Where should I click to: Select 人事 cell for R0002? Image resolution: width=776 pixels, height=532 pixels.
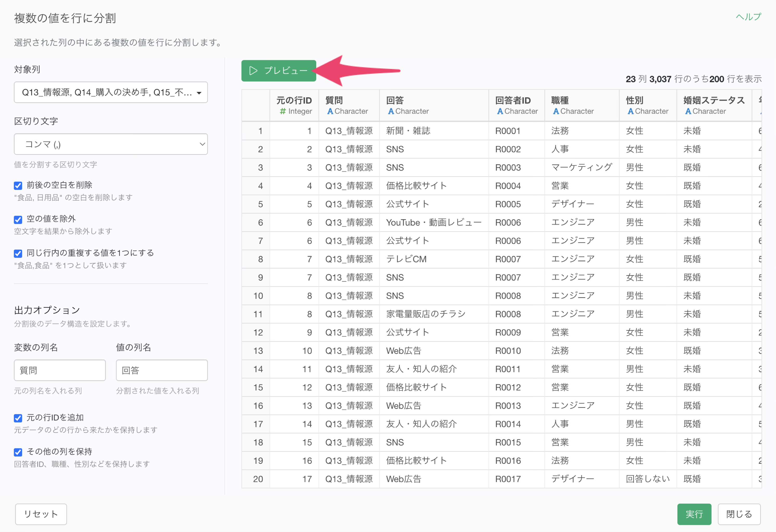tap(582, 149)
